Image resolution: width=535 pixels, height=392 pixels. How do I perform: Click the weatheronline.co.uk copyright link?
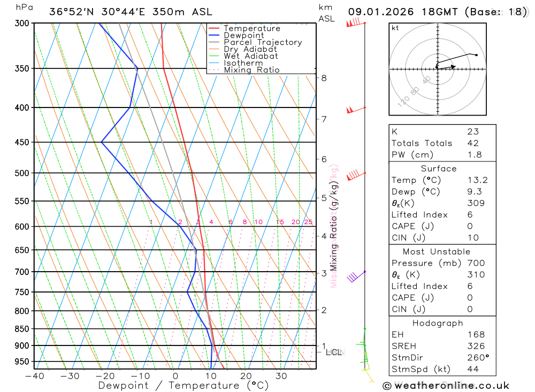point(446,386)
